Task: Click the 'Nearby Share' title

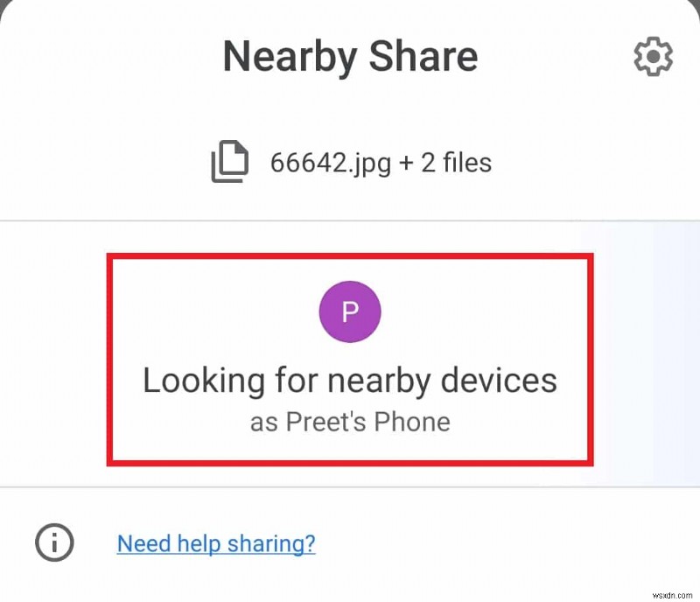Action: point(350,57)
